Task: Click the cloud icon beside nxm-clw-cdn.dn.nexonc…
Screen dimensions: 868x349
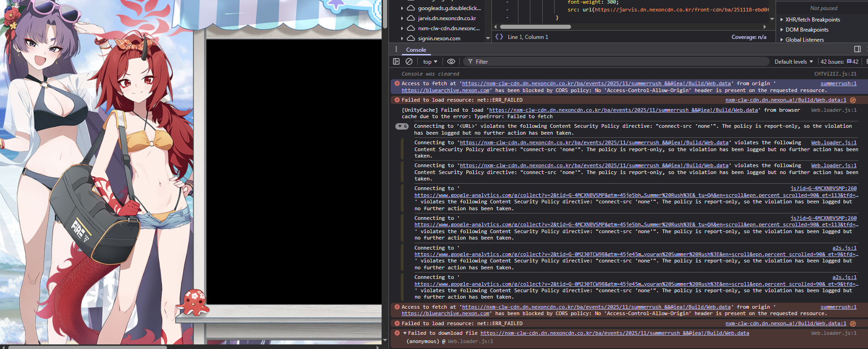Action: 411,28
